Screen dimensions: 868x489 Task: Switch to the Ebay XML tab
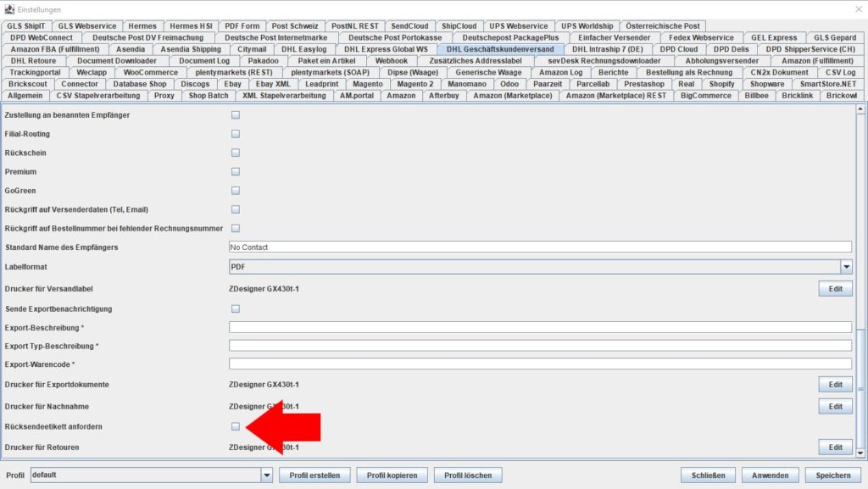(273, 84)
